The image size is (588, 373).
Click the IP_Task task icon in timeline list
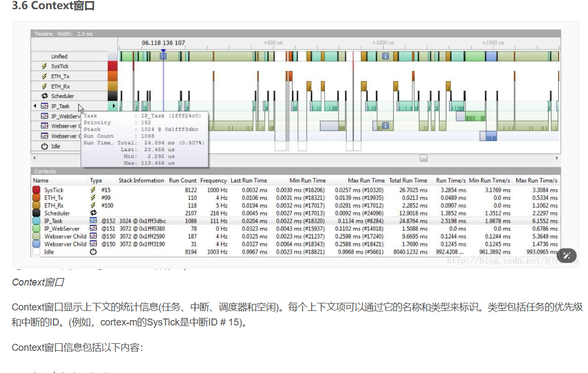pos(44,106)
